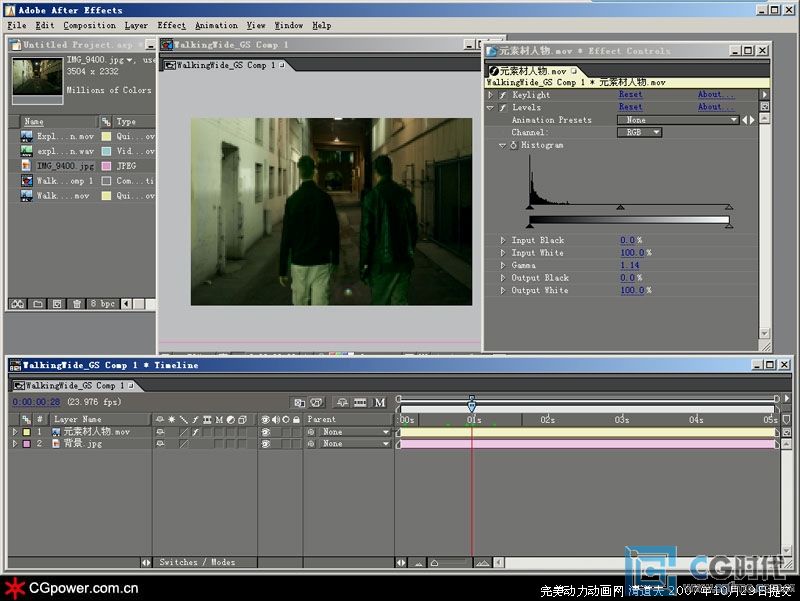Open the Animation menu

[x=216, y=26]
